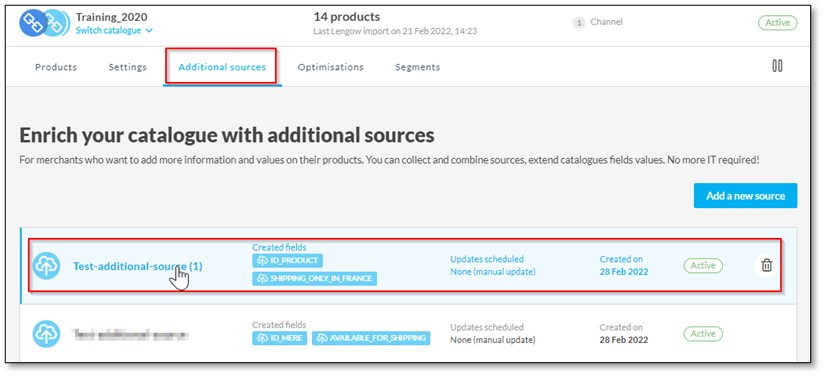
Task: Click cloud upload icon of Test-additional-source (1)
Action: [x=46, y=266]
